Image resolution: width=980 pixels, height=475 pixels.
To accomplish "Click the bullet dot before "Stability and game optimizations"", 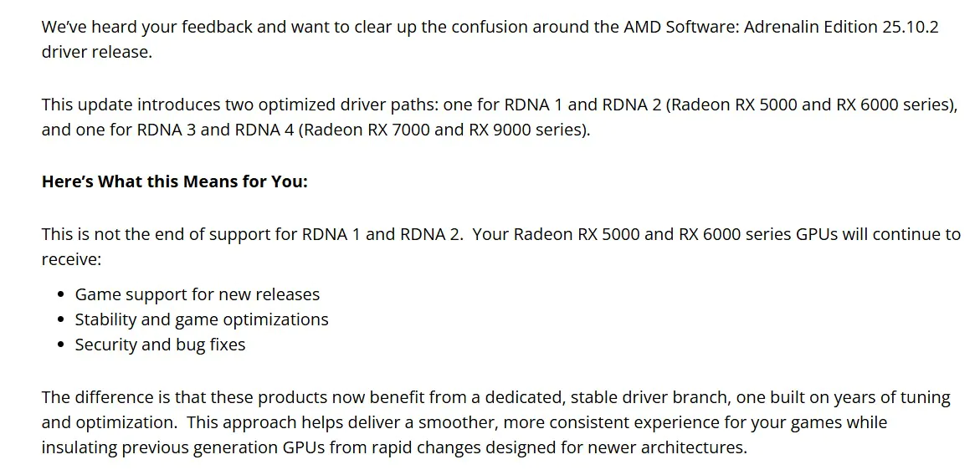I will coord(62,320).
